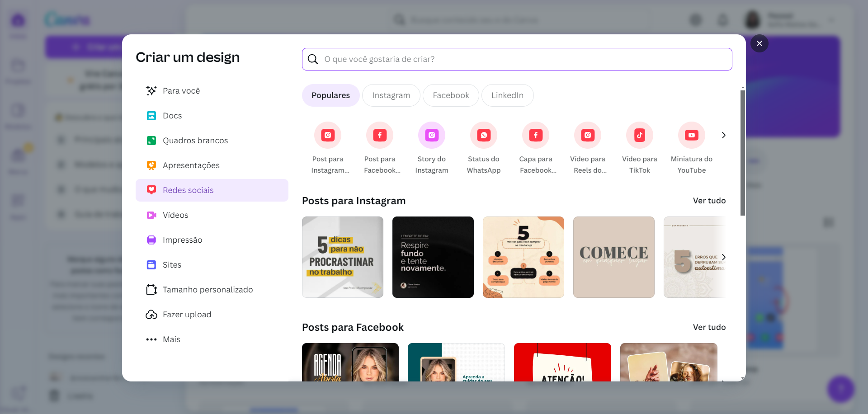Click Ver tudo for Posts para Instagram

[x=709, y=201]
